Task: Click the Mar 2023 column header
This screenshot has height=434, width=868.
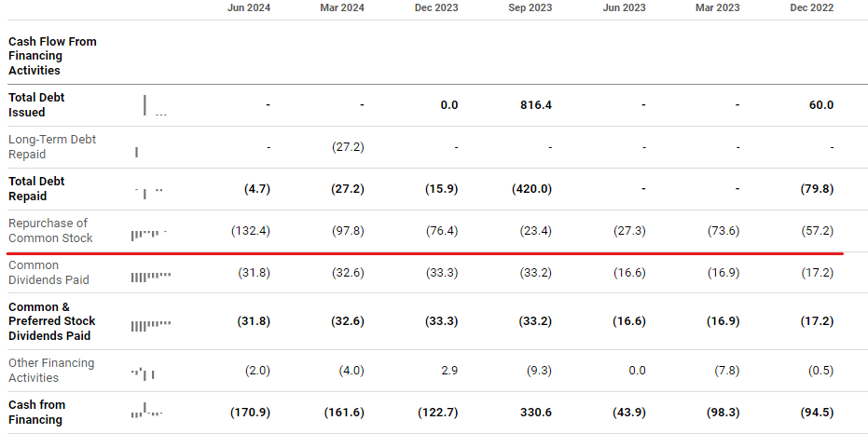Action: 718,8
